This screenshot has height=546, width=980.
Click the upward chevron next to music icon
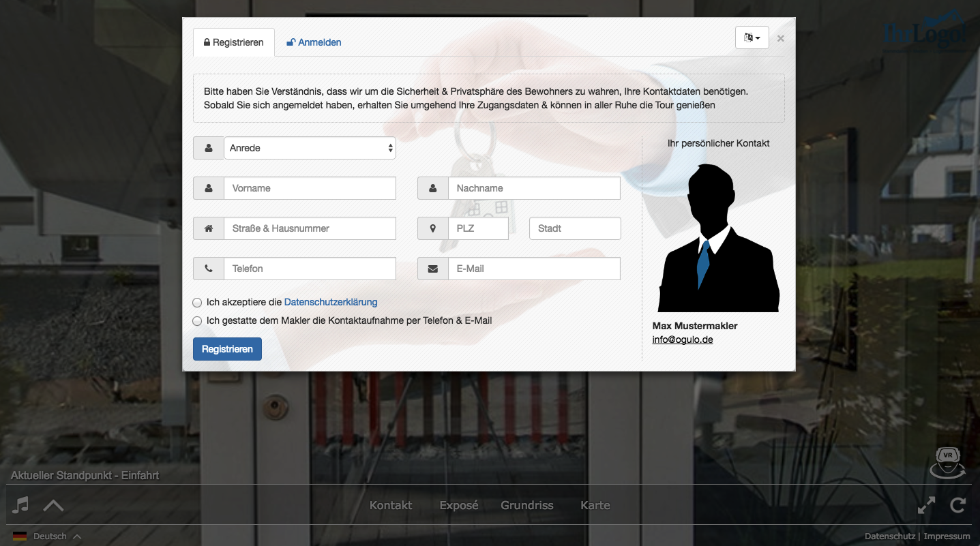[x=53, y=505]
